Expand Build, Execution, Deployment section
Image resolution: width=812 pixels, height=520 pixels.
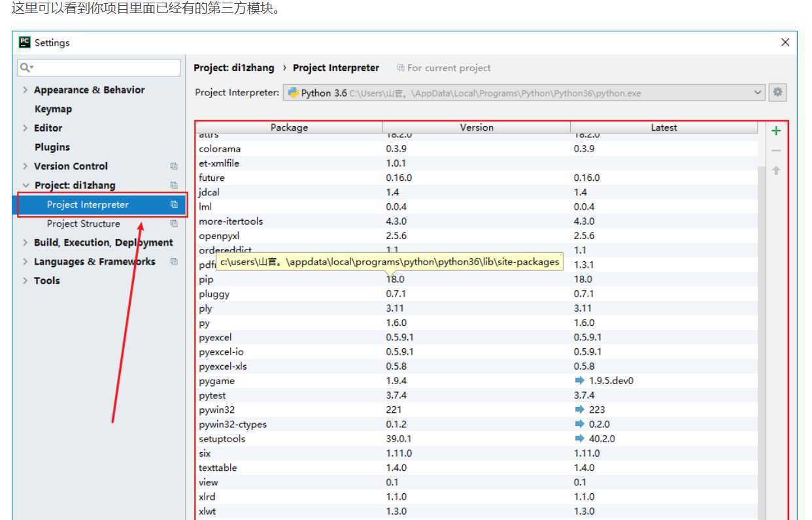(25, 242)
